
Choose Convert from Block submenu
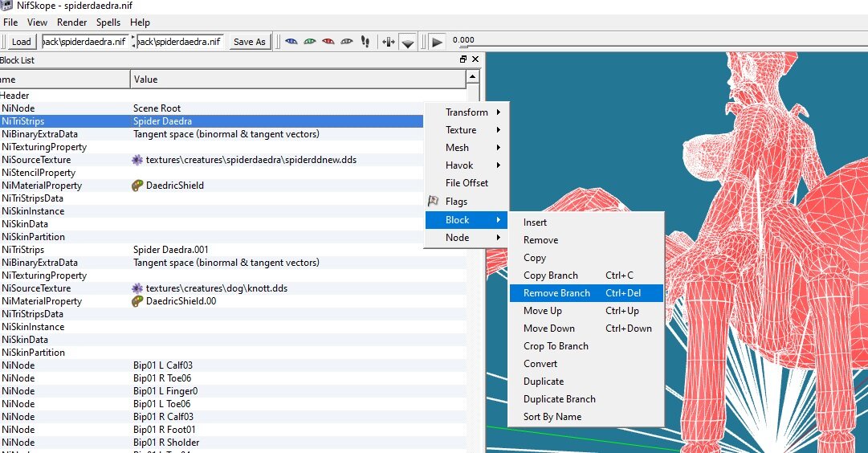coord(586,365)
